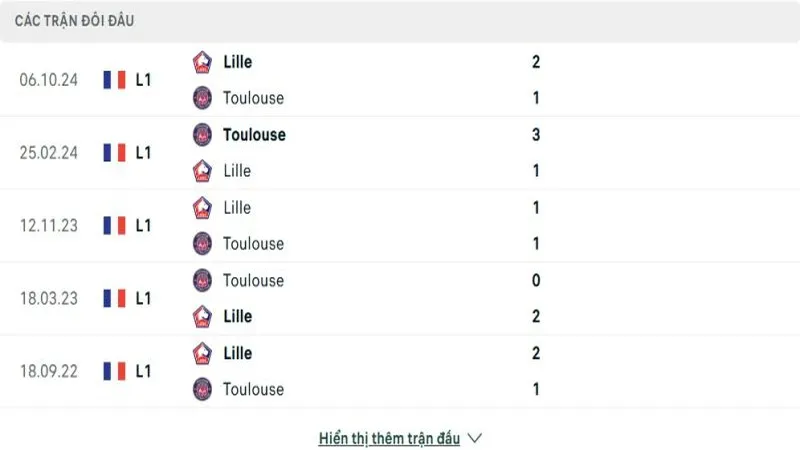Select Các trận đối đầu section header

(74, 21)
